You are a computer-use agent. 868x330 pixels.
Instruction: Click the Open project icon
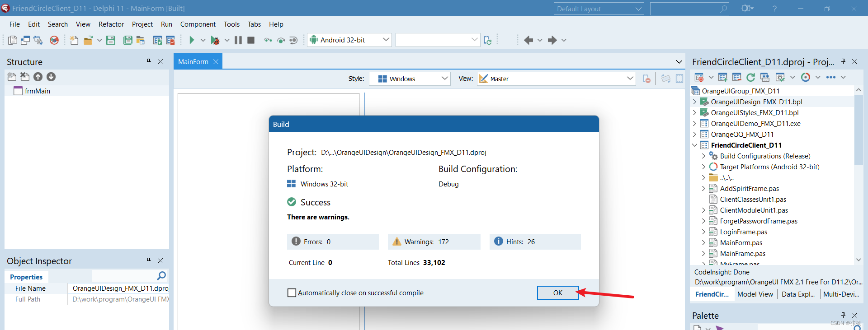141,40
